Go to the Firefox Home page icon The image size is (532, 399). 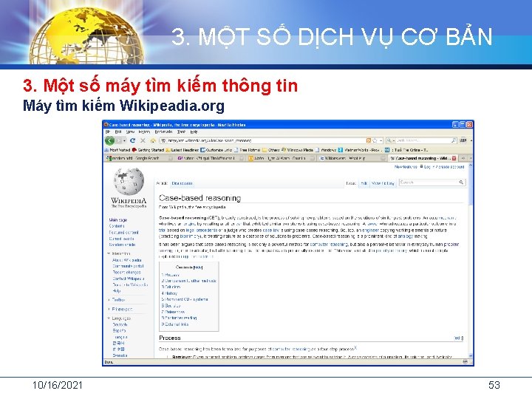click(x=153, y=140)
